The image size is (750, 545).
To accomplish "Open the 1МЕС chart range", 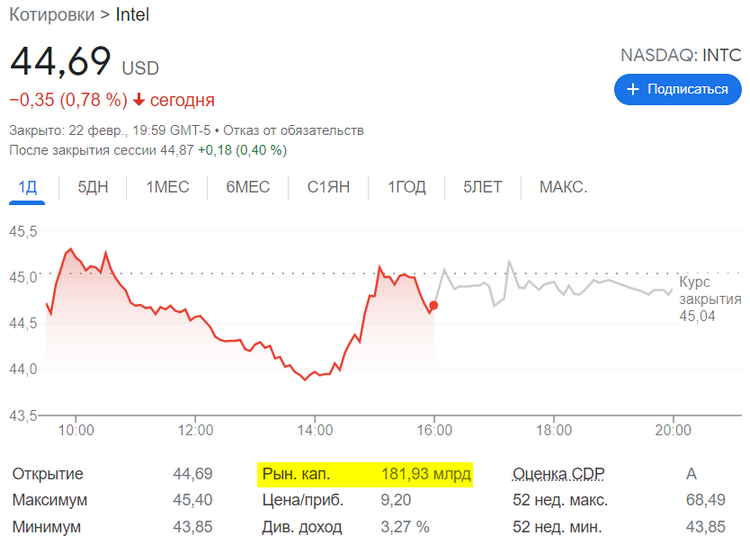I will coord(167,187).
